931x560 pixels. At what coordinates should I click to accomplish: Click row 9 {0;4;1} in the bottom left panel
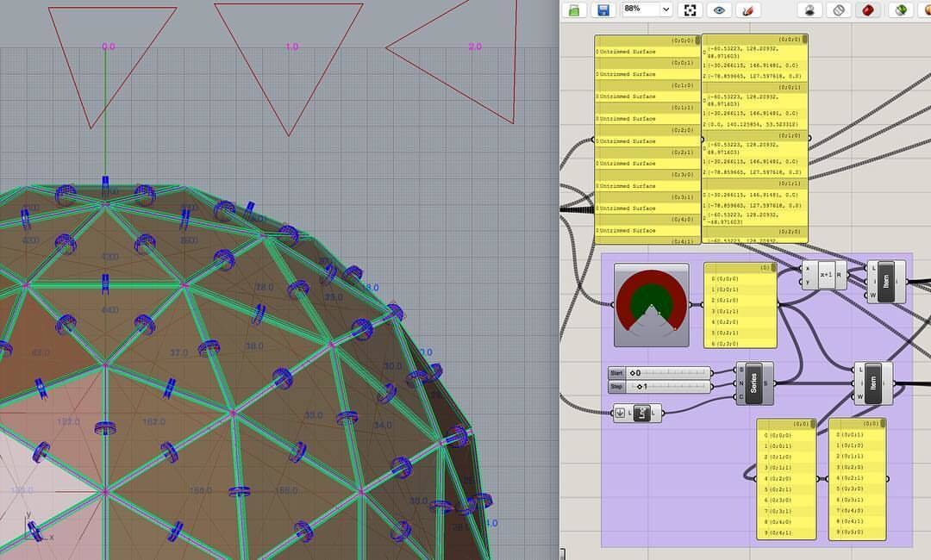click(786, 533)
